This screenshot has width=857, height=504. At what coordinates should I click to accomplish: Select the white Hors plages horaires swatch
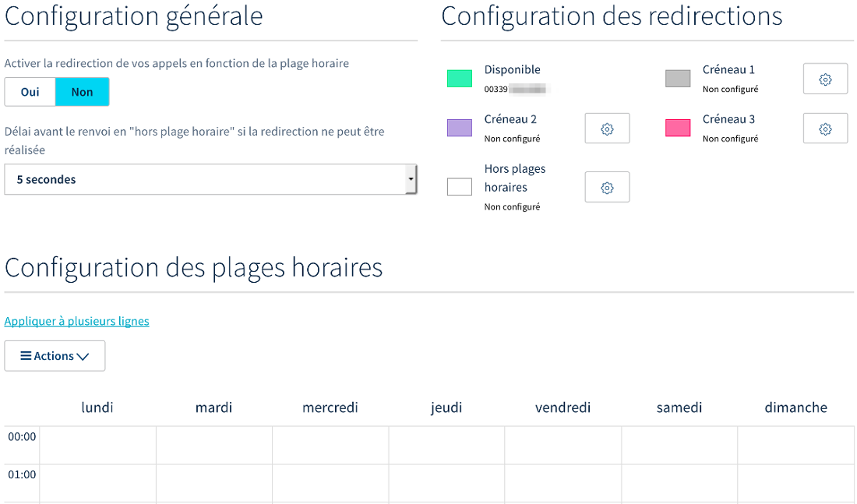click(x=459, y=186)
